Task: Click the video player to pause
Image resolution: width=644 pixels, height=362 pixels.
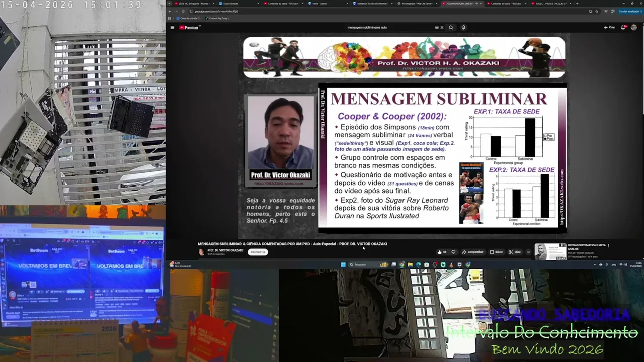Action: [405, 135]
